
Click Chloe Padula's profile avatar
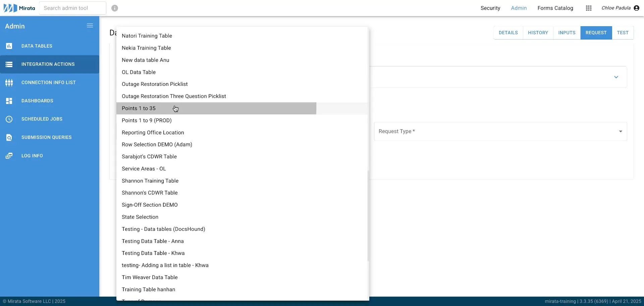pyautogui.click(x=637, y=8)
